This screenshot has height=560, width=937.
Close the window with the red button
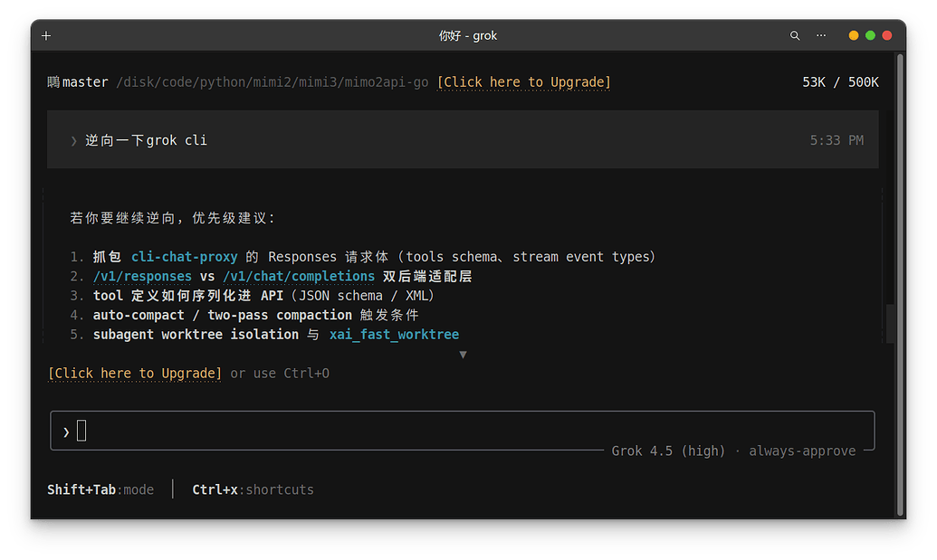pos(887,36)
